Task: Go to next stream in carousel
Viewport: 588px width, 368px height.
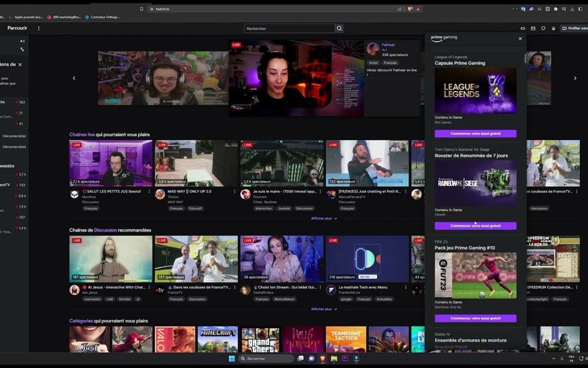Action: (575, 78)
